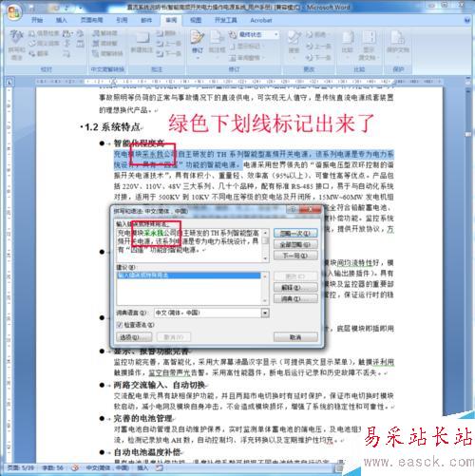475x476 pixels.
Task: Click the proofing status icon in status bar
Action: (x=75, y=467)
